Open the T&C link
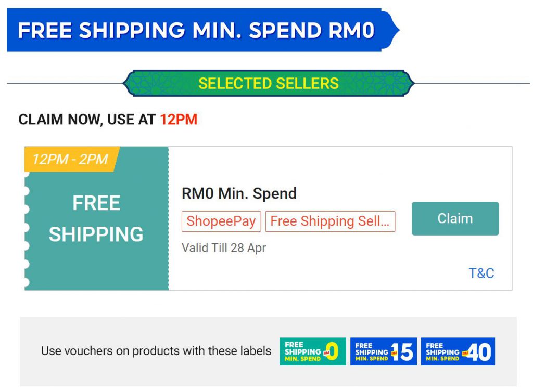Image resolution: width=533 pixels, height=392 pixels. (x=481, y=273)
